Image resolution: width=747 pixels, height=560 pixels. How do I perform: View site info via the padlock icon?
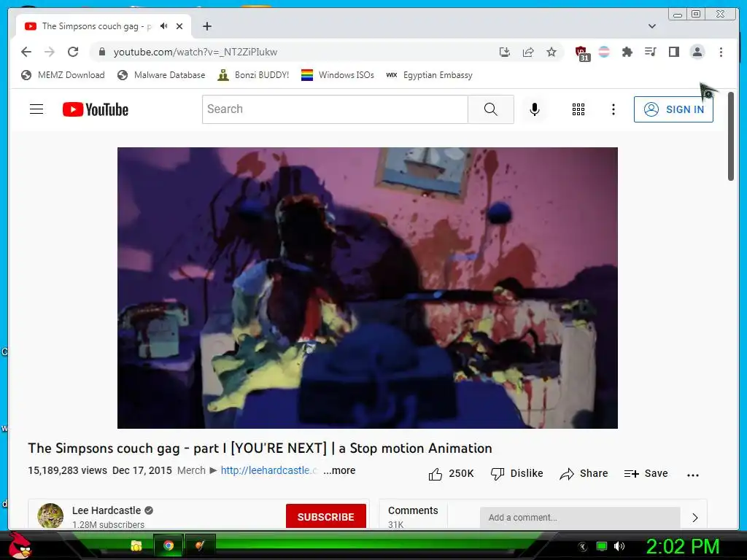coord(101,52)
